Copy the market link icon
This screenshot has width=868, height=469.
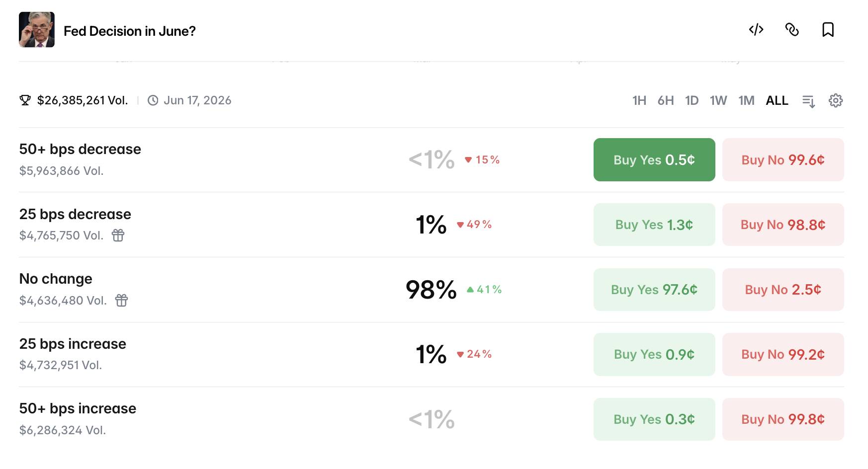tap(792, 30)
